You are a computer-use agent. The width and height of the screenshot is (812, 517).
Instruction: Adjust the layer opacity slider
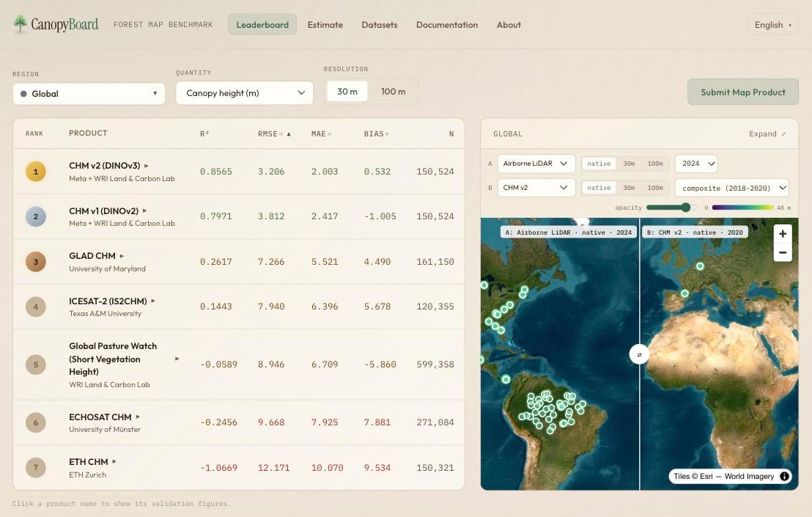tap(671, 208)
